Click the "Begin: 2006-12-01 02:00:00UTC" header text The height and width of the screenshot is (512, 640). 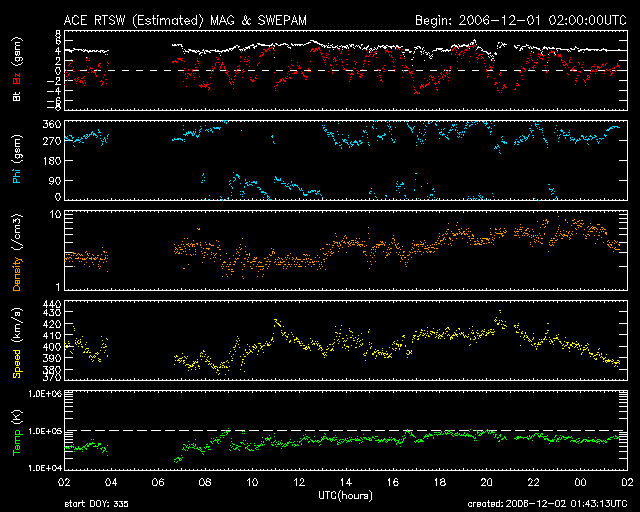click(521, 20)
